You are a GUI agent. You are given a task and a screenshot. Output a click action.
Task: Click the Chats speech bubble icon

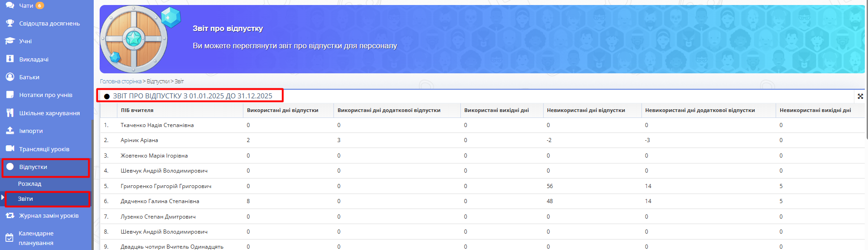pos(10,5)
